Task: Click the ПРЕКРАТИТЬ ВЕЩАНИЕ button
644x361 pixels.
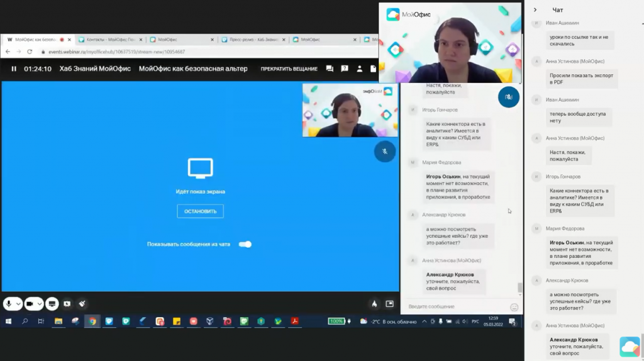Action: coord(289,69)
